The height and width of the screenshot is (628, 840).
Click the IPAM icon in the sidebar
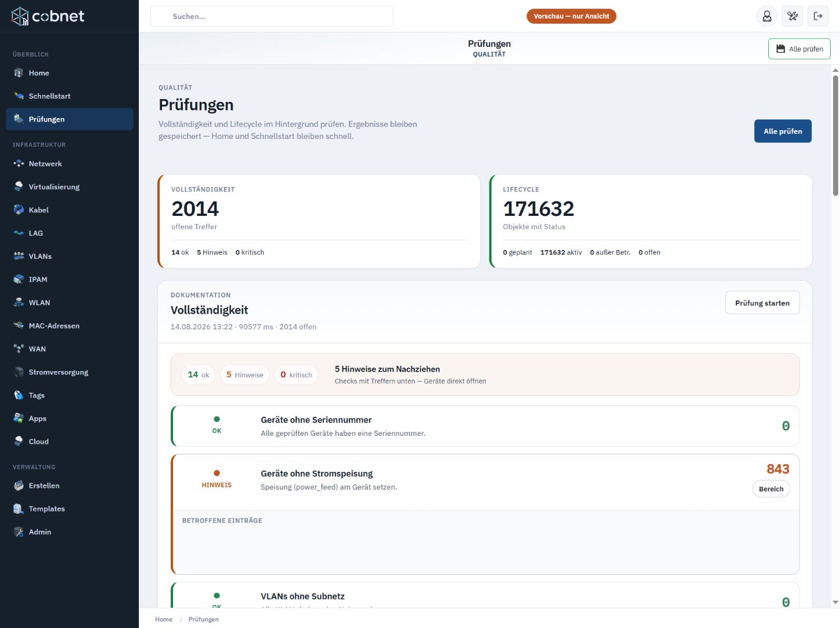[x=19, y=280]
